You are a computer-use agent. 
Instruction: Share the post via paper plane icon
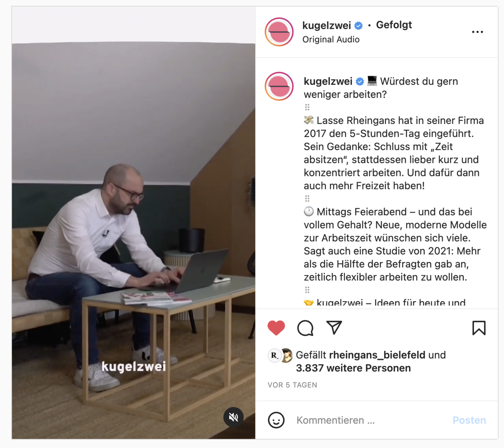click(x=334, y=327)
